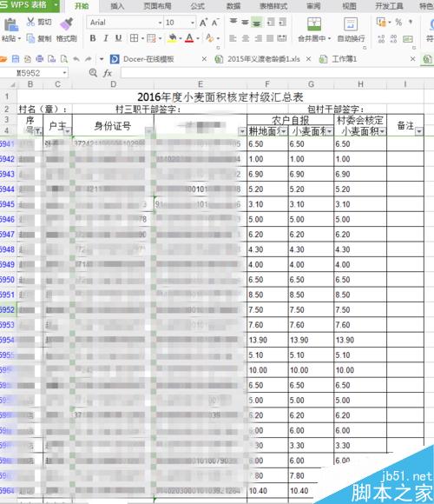Align text left
This screenshot has width=434, height=504.
pos(233,38)
